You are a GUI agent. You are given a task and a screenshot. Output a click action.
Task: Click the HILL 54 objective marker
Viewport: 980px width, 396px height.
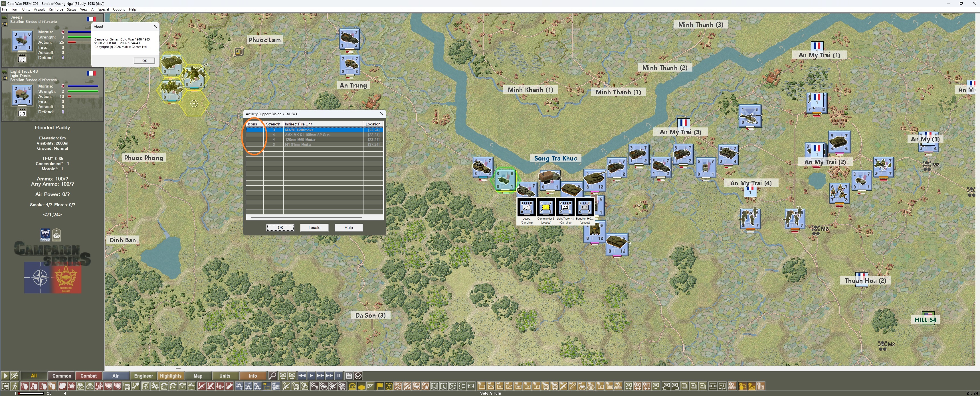(x=925, y=320)
